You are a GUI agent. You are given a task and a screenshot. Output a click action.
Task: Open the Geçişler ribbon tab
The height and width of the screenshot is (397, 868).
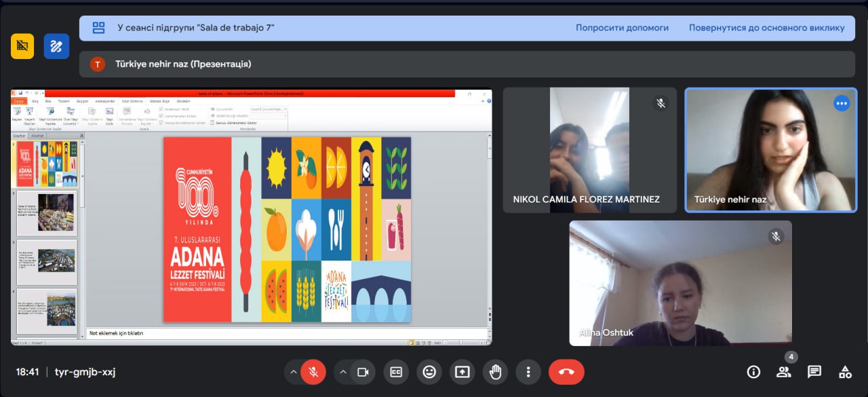pyautogui.click(x=83, y=101)
